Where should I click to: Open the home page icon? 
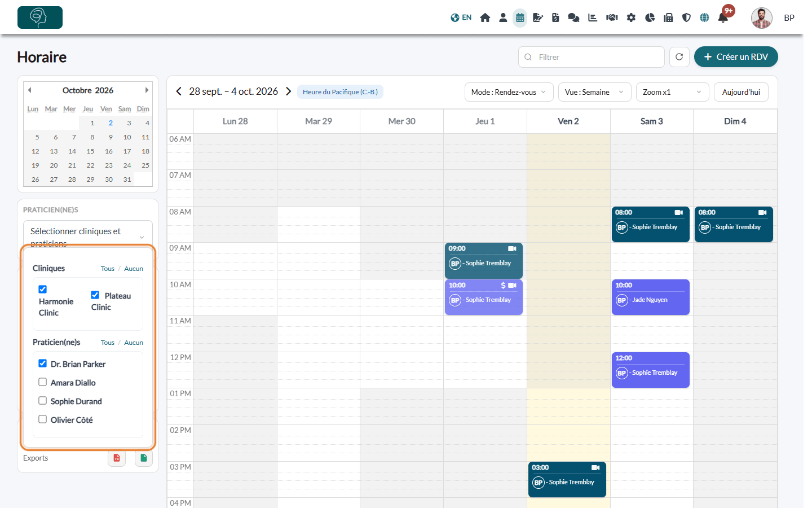(485, 17)
